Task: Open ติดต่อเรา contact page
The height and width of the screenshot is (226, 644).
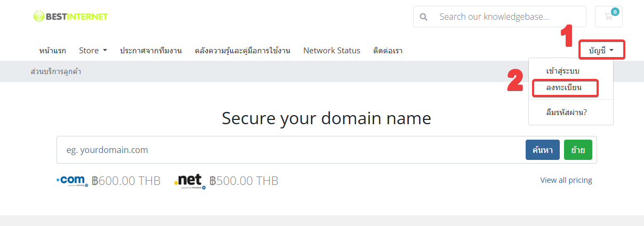Action: coord(388,51)
